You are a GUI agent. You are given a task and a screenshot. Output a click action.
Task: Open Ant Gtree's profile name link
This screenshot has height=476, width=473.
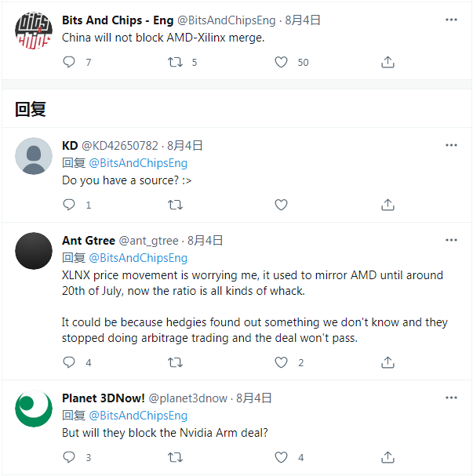[x=89, y=241]
